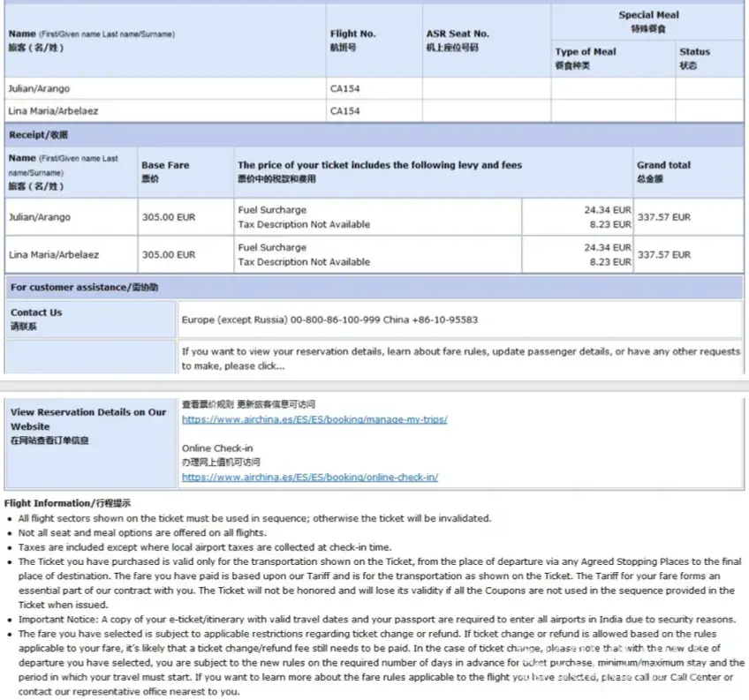Click the Grand total column header

coord(663,165)
